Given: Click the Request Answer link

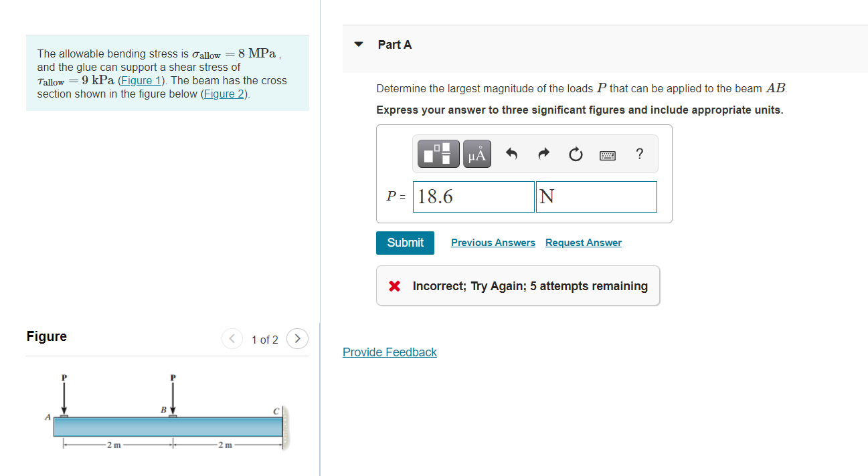Looking at the screenshot, I should tap(584, 243).
